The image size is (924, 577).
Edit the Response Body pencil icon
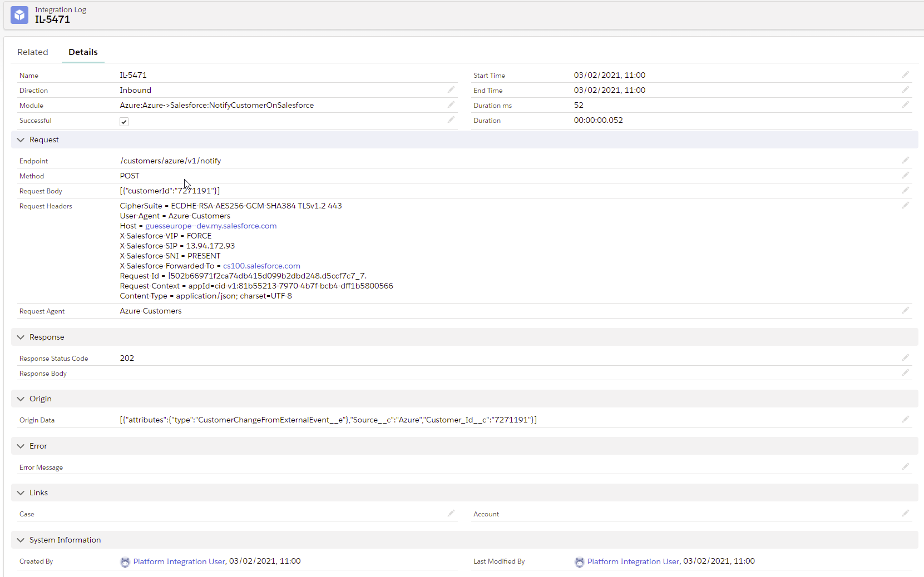906,372
